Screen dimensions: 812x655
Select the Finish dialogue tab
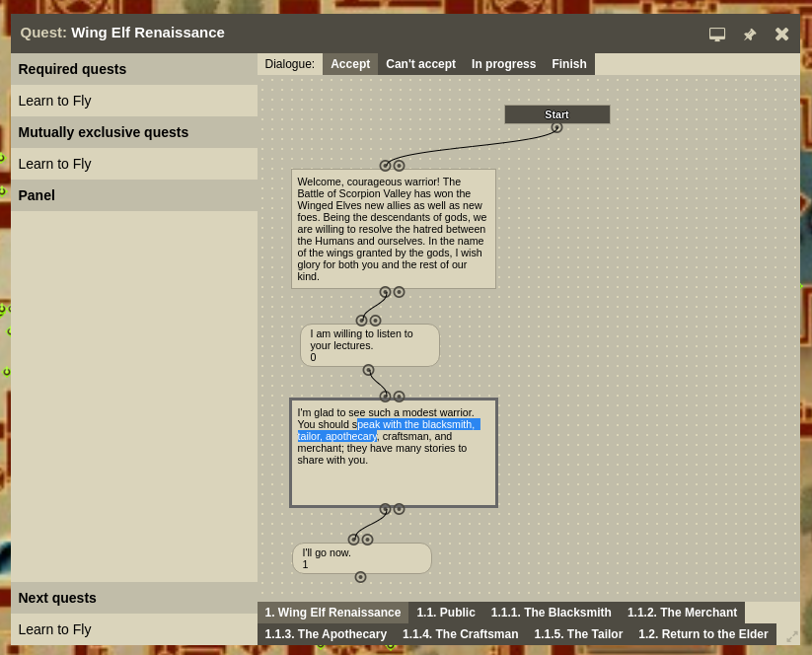[568, 64]
